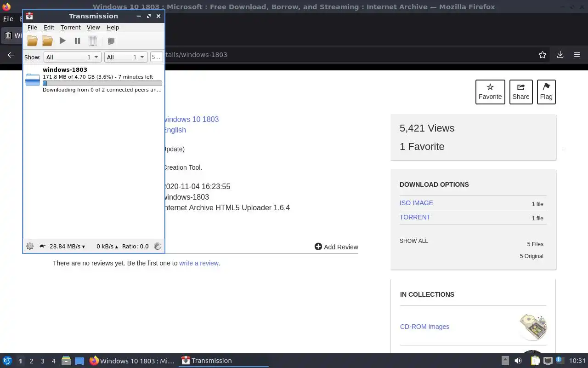Open Firefox downloads panel
The image size is (588, 368).
(x=560, y=55)
